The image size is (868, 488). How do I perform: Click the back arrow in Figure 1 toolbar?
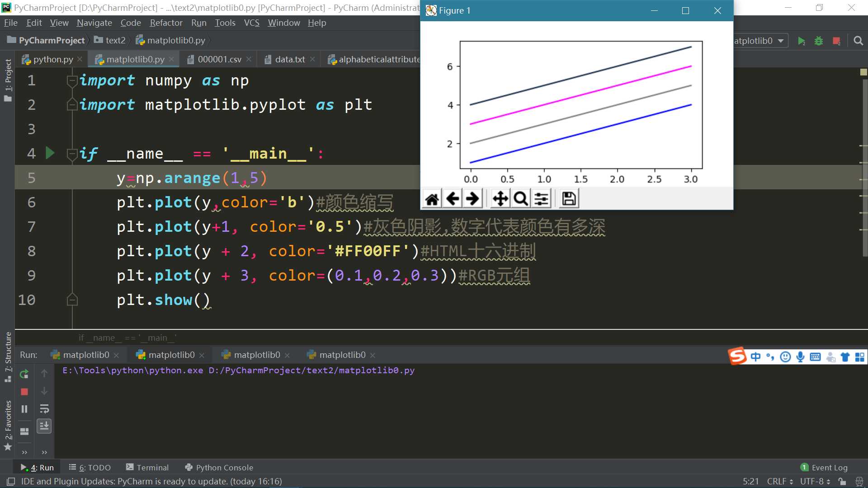[x=453, y=199]
